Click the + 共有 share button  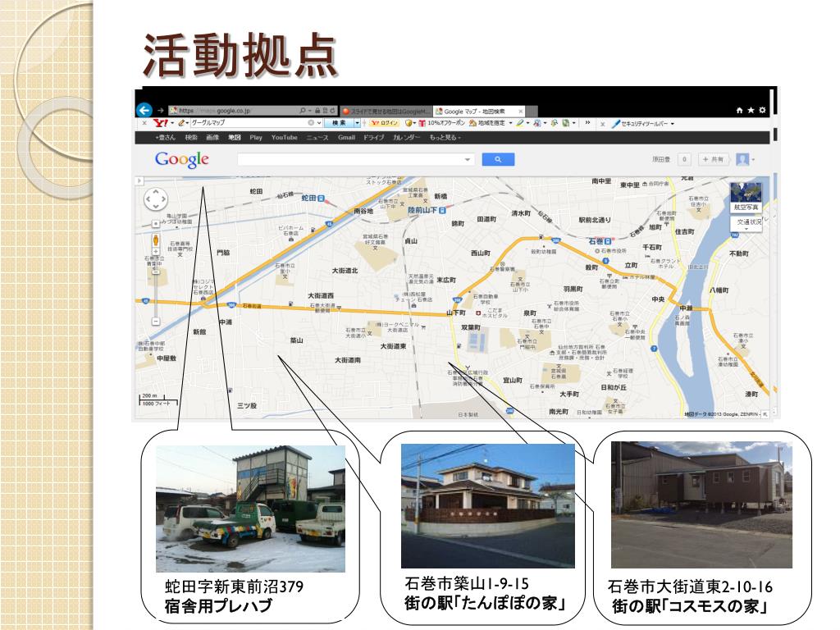point(713,159)
